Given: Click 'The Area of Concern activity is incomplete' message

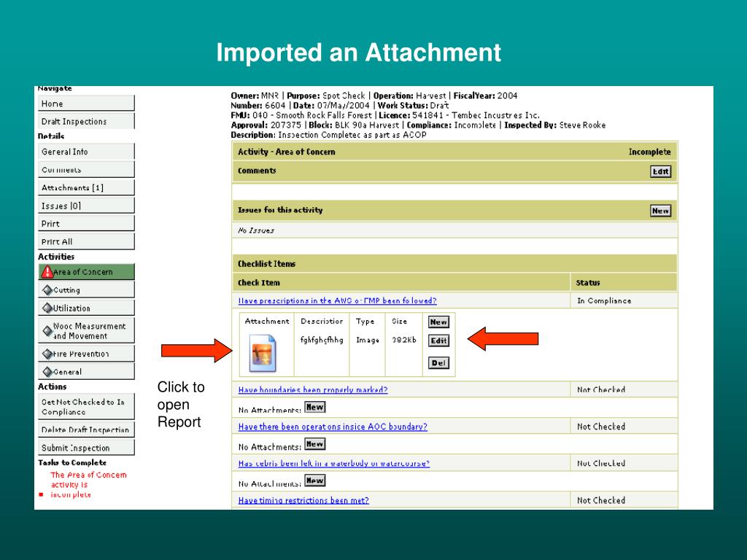Looking at the screenshot, I should coord(88,485).
